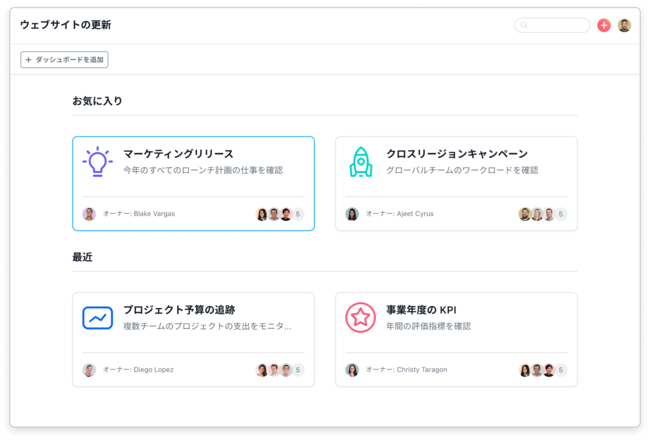Click the red plus create button

pyautogui.click(x=604, y=25)
